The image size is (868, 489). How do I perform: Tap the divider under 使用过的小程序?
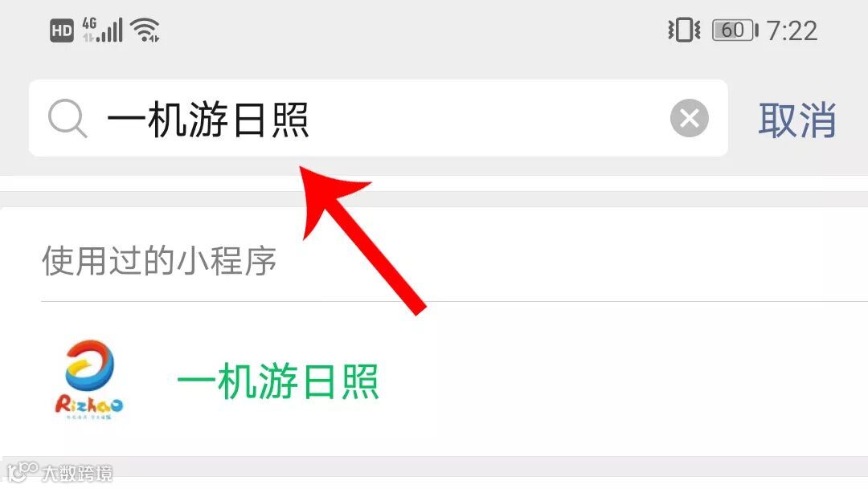coord(454,301)
